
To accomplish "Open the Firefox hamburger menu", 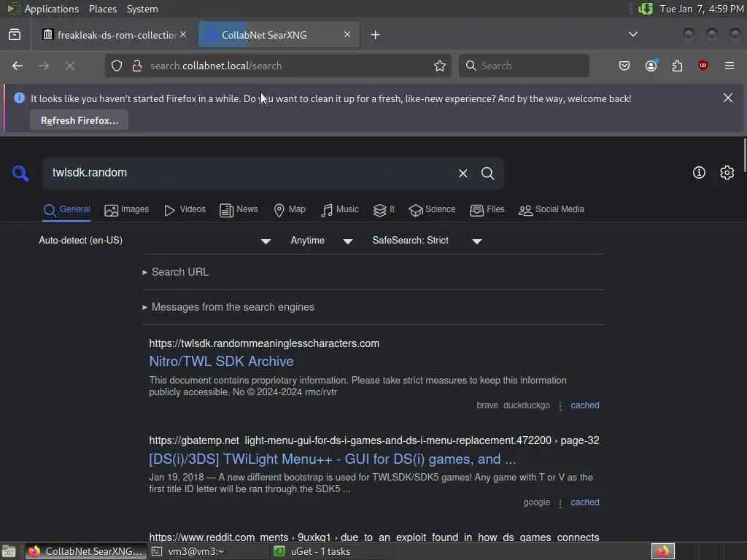I will click(x=729, y=66).
